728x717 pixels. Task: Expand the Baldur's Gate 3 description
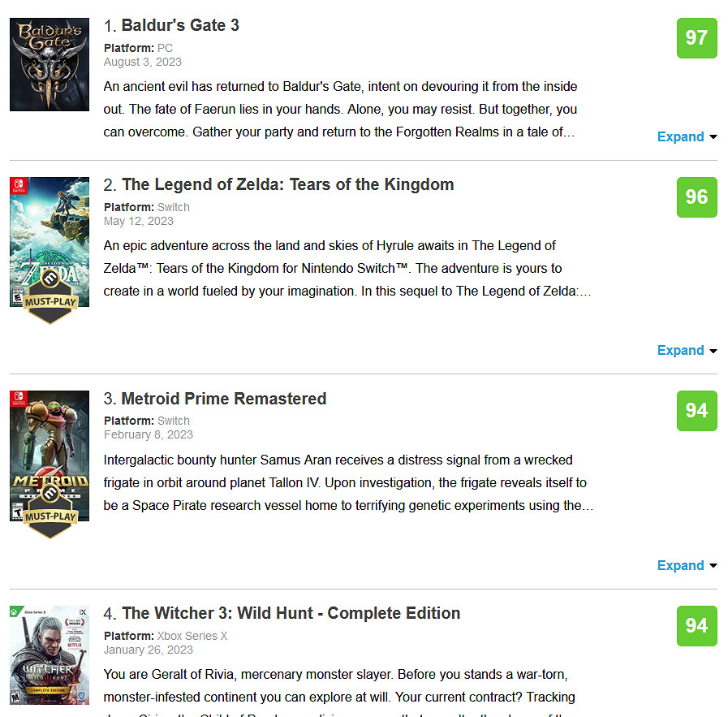(687, 136)
